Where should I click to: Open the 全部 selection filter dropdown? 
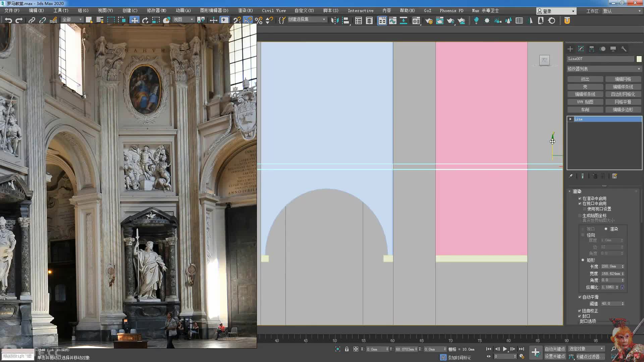72,20
